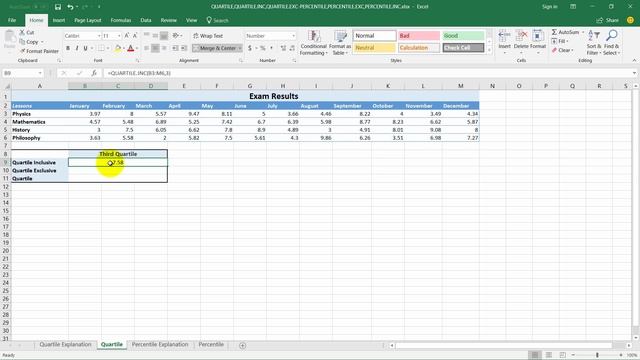640x360 pixels.
Task: Decrease decimal places
Action: pos(292,48)
